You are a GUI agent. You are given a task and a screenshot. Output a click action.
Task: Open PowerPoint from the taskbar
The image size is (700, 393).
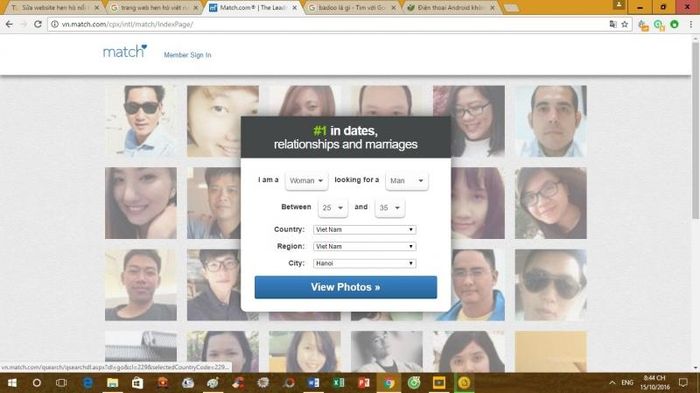[363, 383]
